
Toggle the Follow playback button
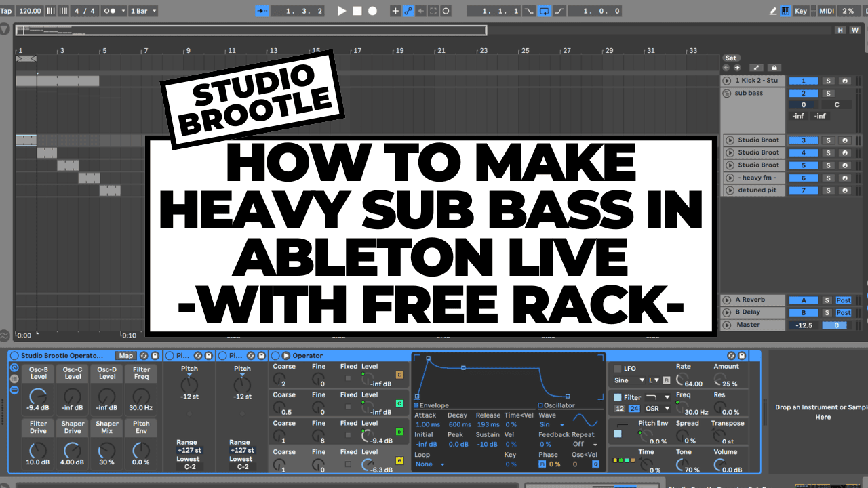[262, 11]
